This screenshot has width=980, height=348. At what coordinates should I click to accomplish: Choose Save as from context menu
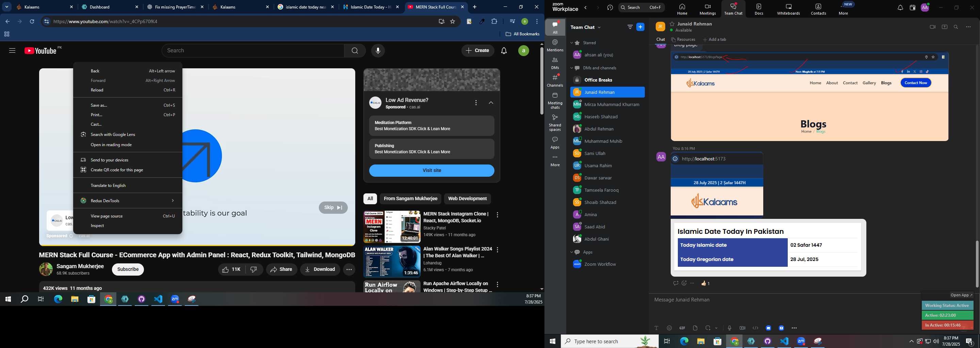coord(128,105)
